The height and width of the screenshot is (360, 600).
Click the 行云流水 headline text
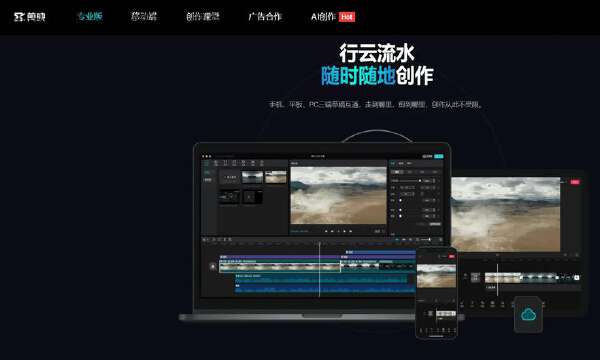[x=377, y=53]
